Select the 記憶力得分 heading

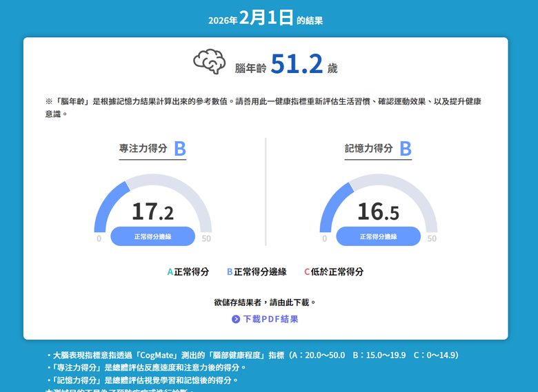coord(368,148)
